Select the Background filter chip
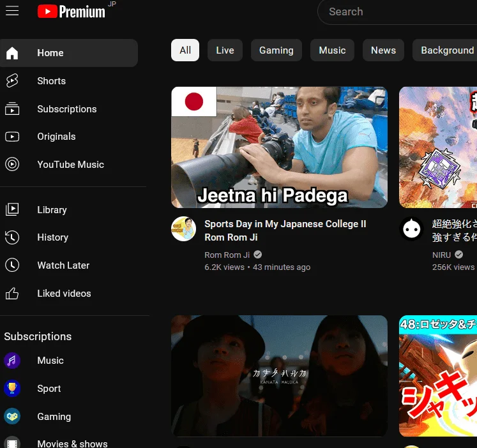Image resolution: width=477 pixels, height=448 pixels. (445, 50)
